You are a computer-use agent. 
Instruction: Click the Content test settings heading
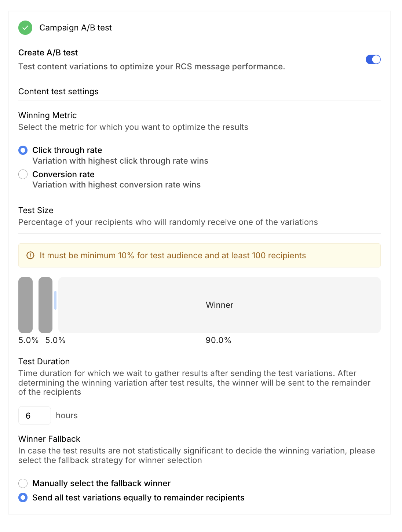click(x=58, y=91)
